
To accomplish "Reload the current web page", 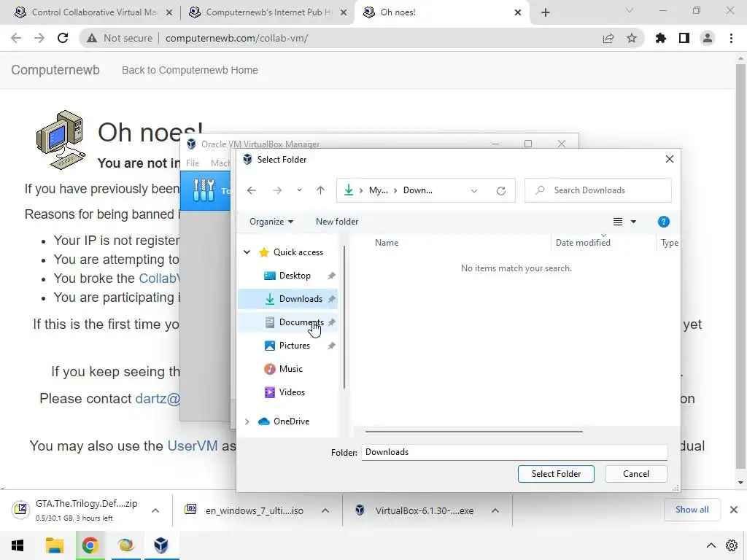I will pos(63,38).
